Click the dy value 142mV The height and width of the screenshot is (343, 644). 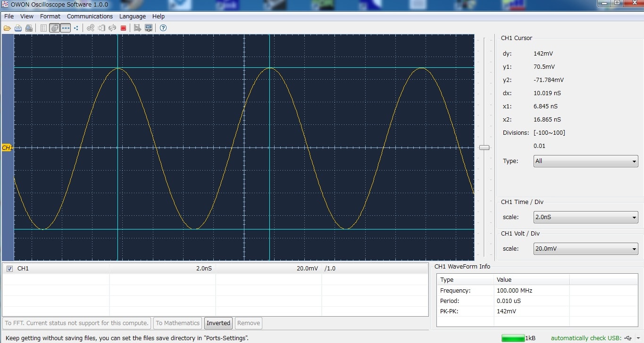tap(543, 54)
